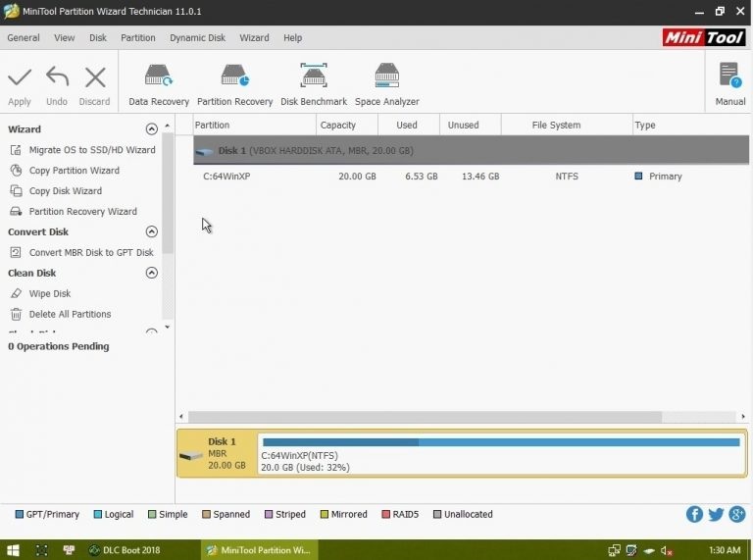This screenshot has height=560, width=753.
Task: Click the 1:30 AM clock
Action: coord(725,550)
